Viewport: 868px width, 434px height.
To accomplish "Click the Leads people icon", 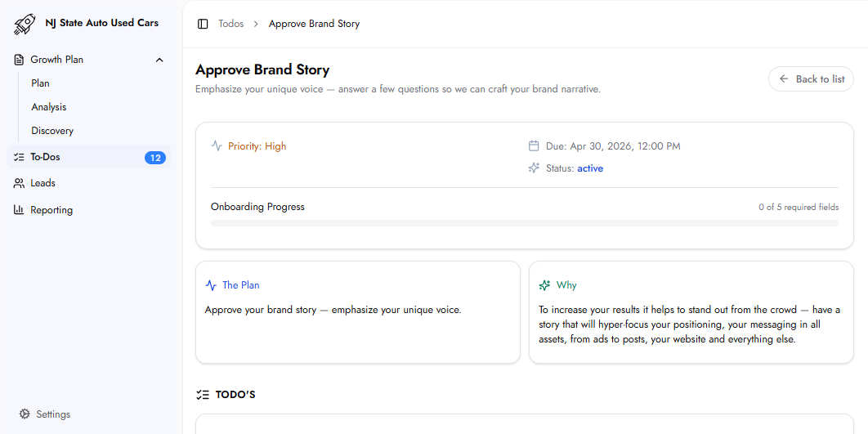I will tap(20, 183).
